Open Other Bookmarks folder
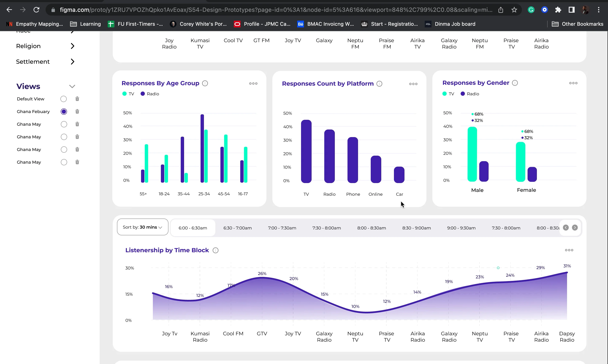This screenshot has width=608, height=364. pyautogui.click(x=577, y=24)
